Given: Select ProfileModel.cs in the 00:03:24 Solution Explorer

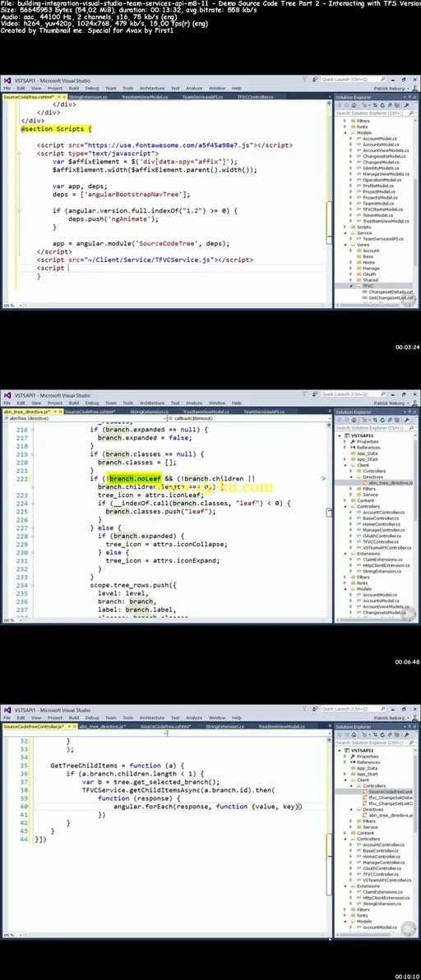Looking at the screenshot, I should click(x=378, y=186).
